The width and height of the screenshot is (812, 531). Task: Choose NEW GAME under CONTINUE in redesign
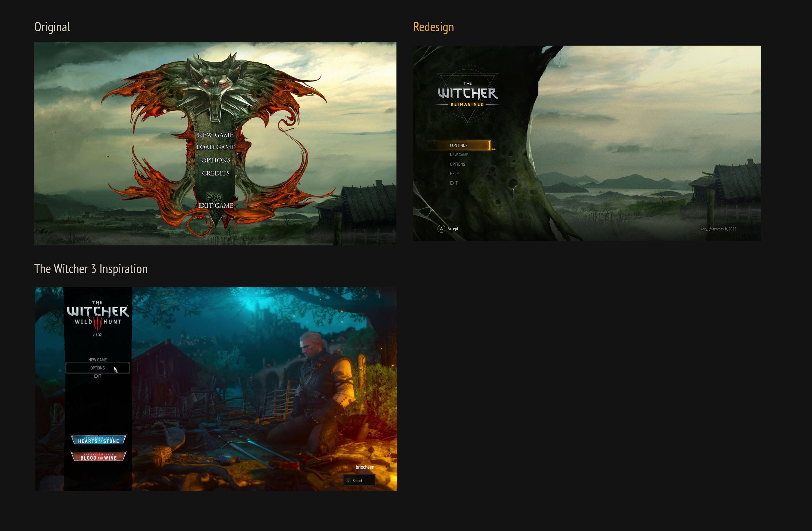[x=459, y=155]
